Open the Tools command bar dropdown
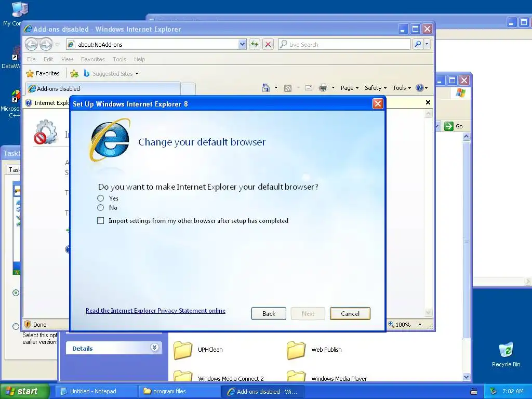The width and height of the screenshot is (532, 399). [402, 88]
